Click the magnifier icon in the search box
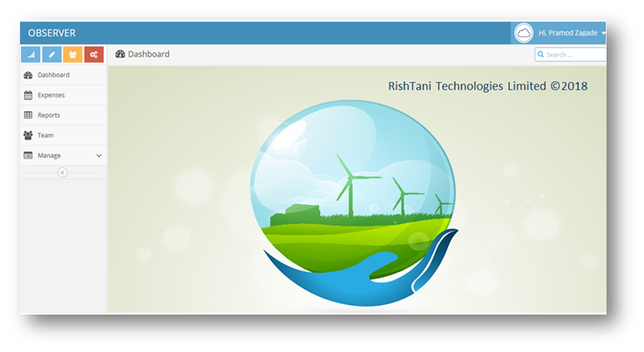 [541, 55]
